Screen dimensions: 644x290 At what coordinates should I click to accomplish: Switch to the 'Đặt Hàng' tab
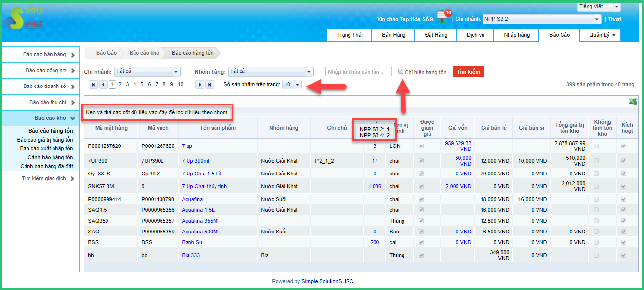[x=436, y=35]
